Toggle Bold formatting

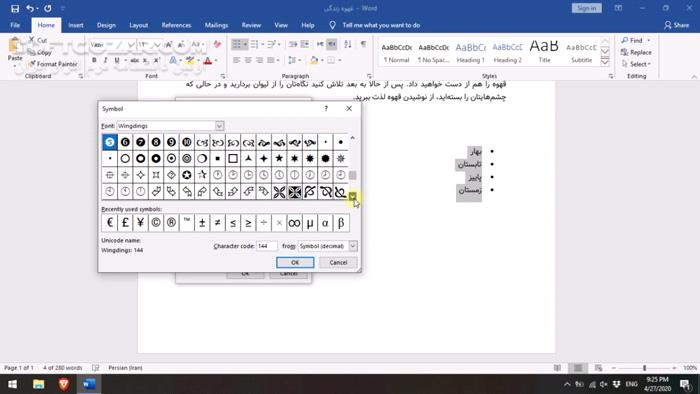94,60
